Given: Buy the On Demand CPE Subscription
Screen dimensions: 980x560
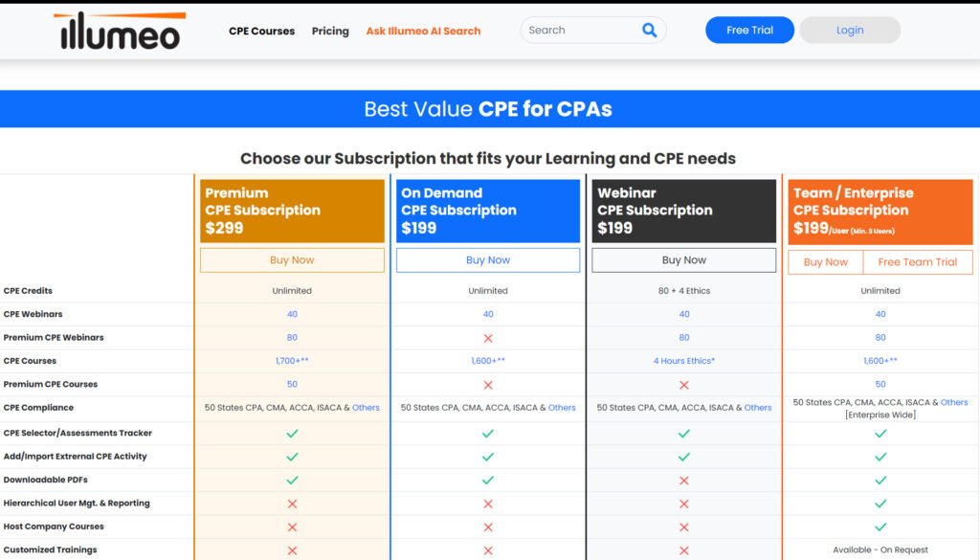Looking at the screenshot, I should click(x=488, y=260).
